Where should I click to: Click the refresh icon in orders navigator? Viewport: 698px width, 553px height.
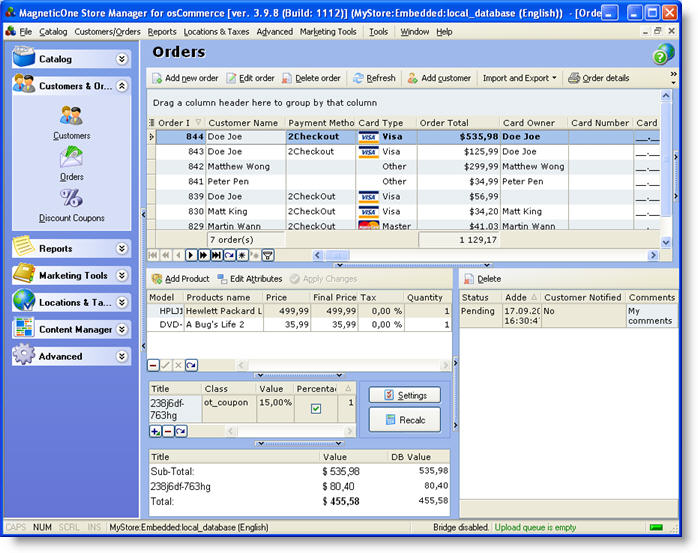229,255
